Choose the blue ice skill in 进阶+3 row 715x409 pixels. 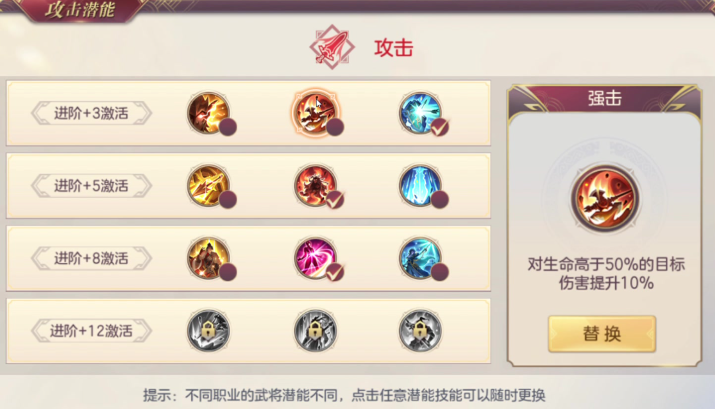click(x=420, y=113)
